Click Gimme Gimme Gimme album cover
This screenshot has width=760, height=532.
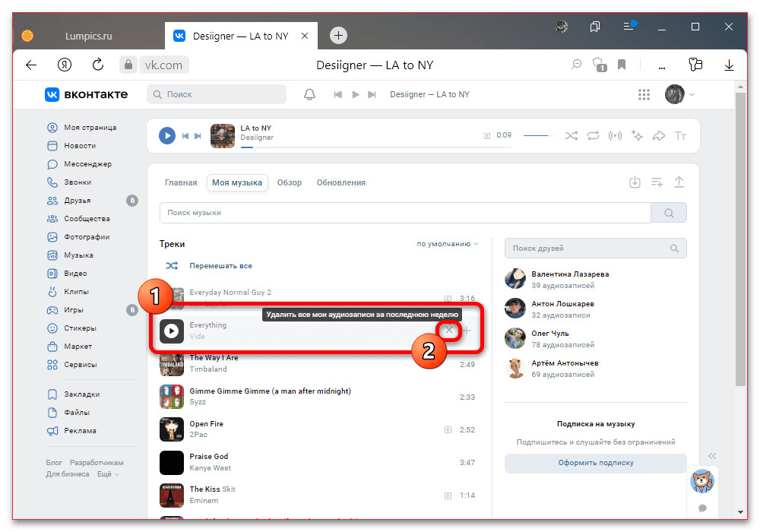pos(172,397)
